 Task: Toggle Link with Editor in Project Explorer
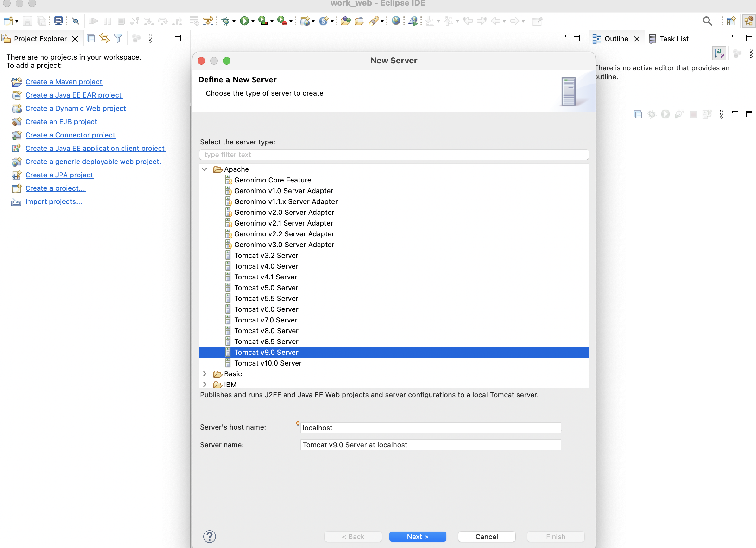pyautogui.click(x=104, y=39)
